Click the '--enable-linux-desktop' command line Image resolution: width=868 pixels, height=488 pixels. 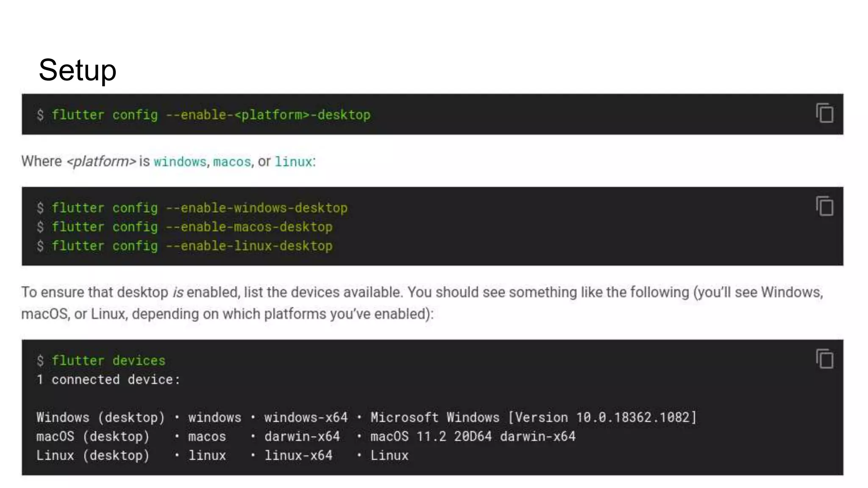tap(184, 246)
